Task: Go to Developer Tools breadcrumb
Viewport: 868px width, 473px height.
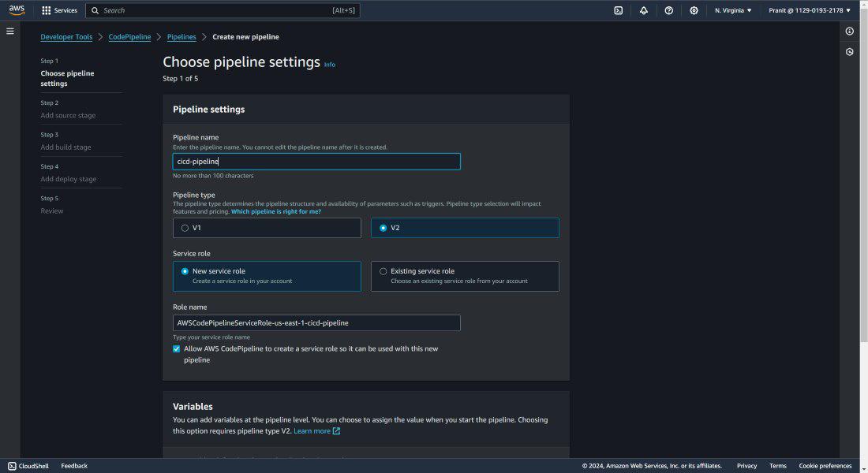Action: 66,37
